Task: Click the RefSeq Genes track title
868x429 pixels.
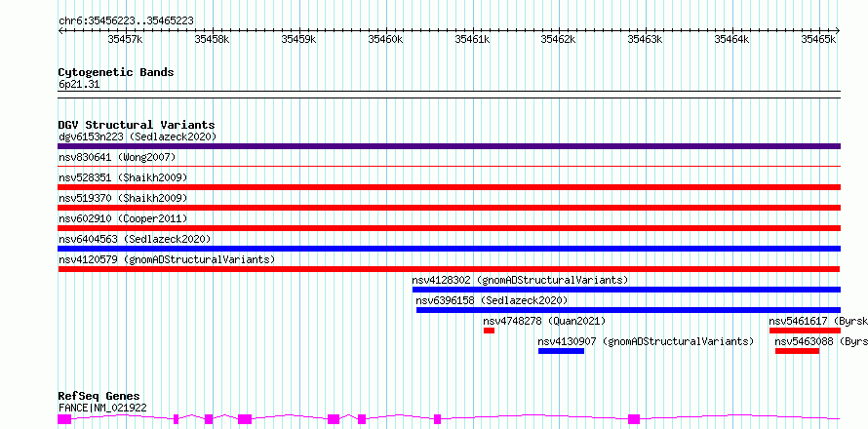Action: pos(99,397)
